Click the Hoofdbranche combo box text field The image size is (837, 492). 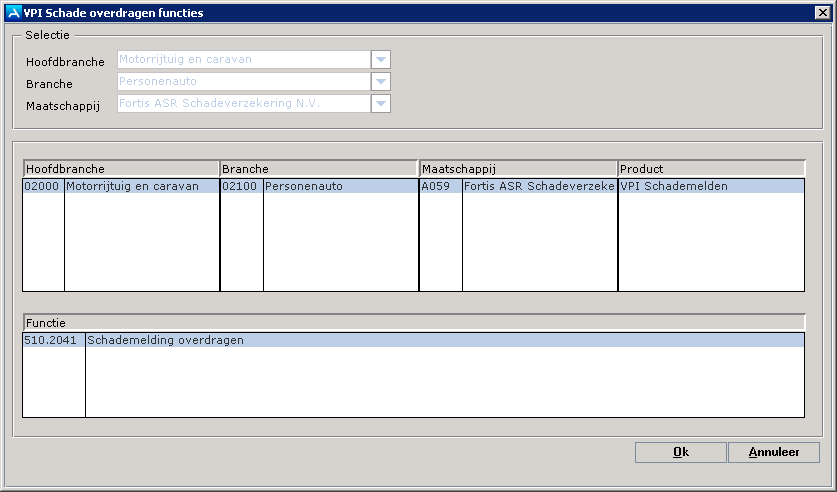pyautogui.click(x=243, y=60)
